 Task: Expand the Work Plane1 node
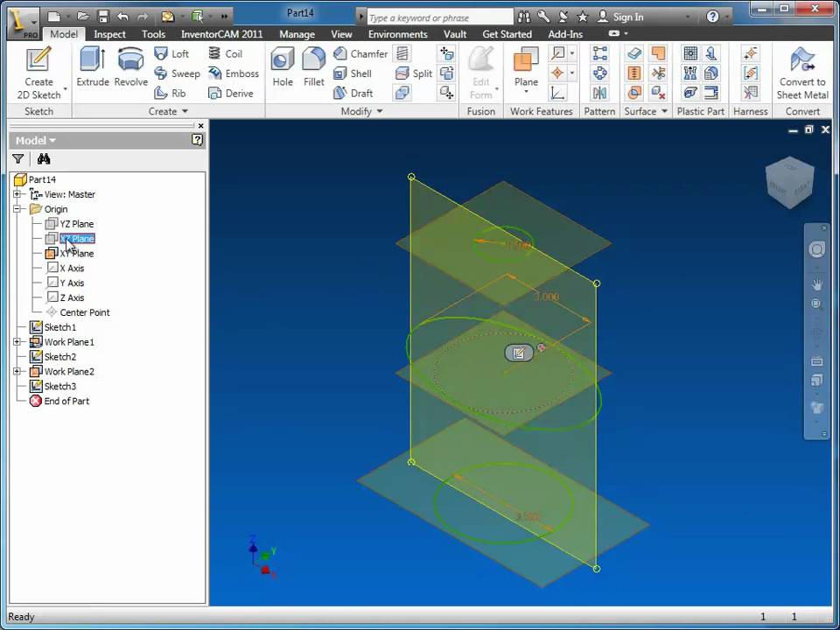click(x=17, y=342)
